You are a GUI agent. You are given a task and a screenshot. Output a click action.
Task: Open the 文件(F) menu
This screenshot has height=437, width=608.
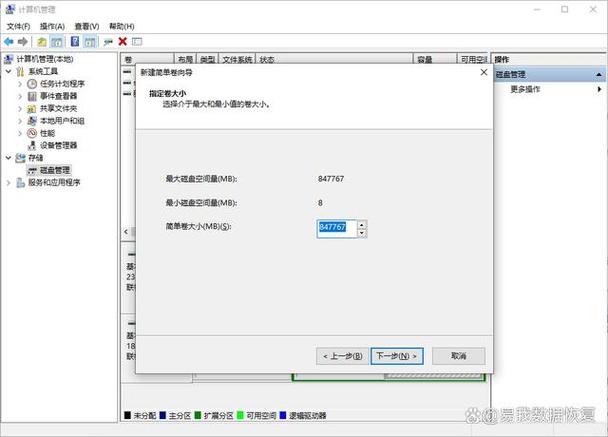click(18, 26)
